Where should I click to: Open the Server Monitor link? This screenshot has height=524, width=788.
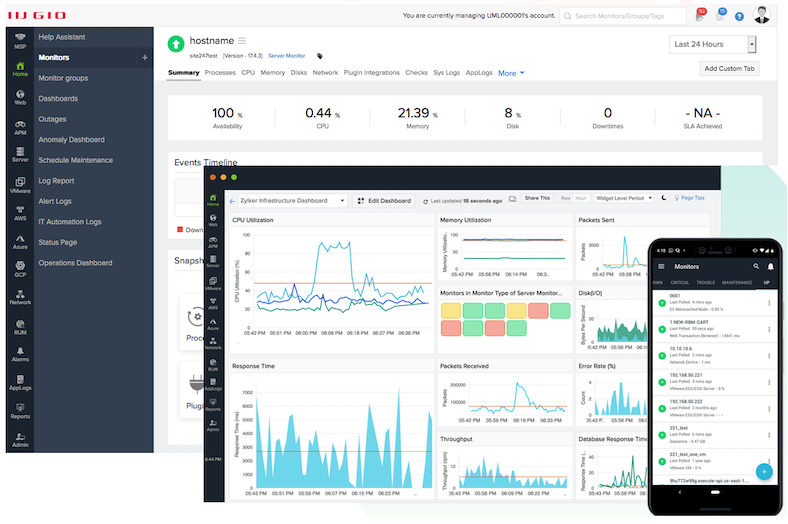[x=286, y=56]
